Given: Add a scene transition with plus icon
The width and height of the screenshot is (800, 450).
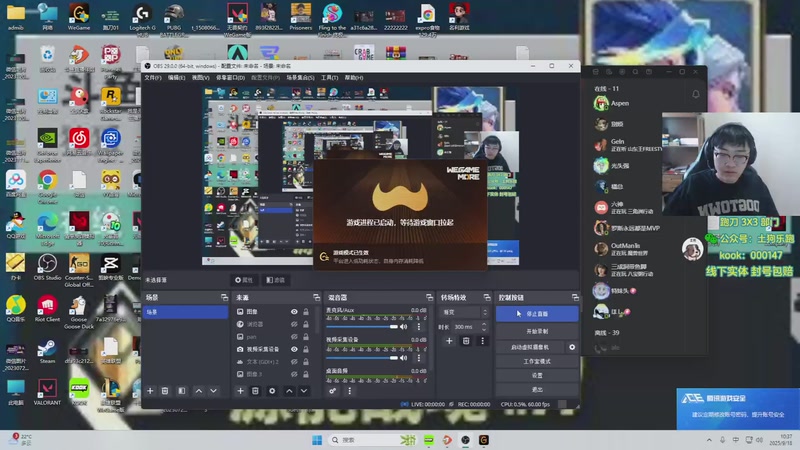Looking at the screenshot, I should (x=449, y=341).
